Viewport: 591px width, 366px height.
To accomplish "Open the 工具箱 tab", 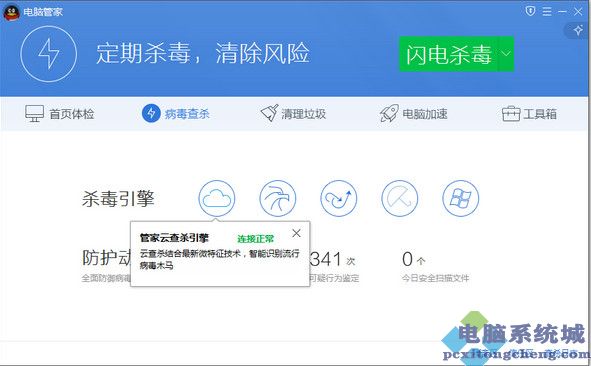I will pyautogui.click(x=529, y=114).
